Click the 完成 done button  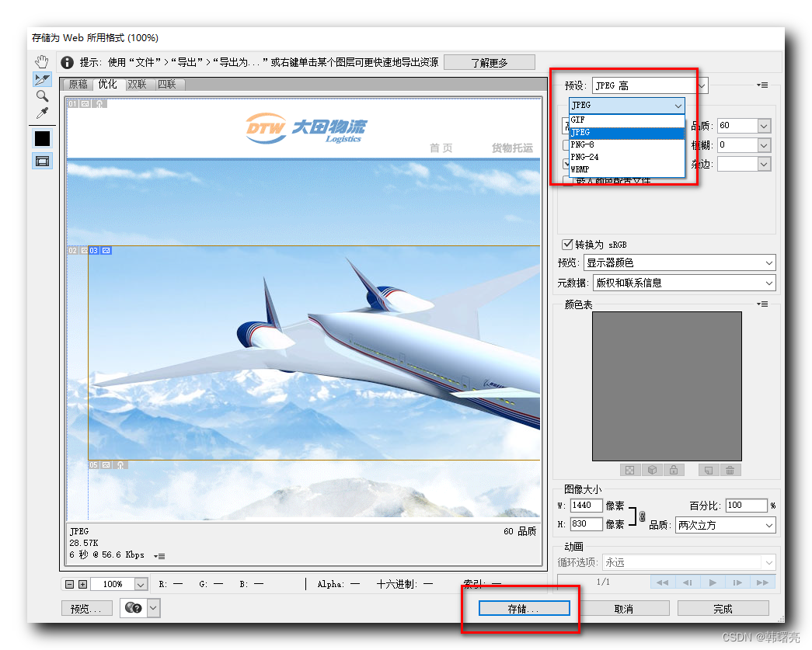pos(723,609)
